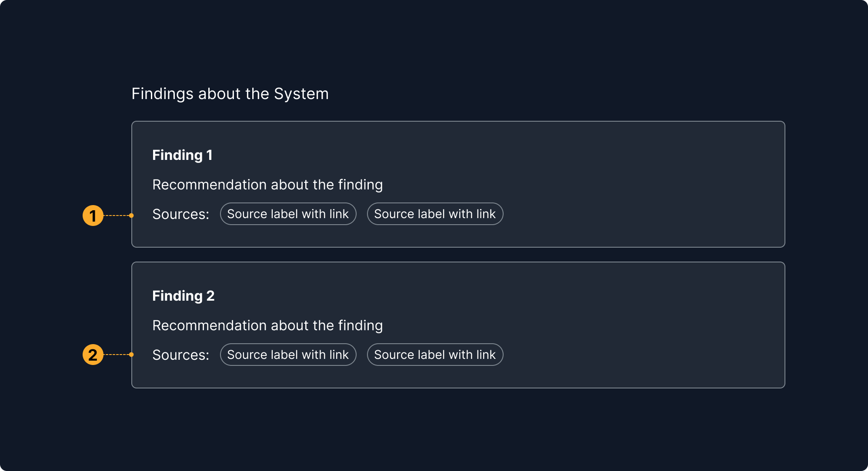The image size is (868, 471).
Task: Click the recommendation text under Finding 1
Action: [x=267, y=185]
